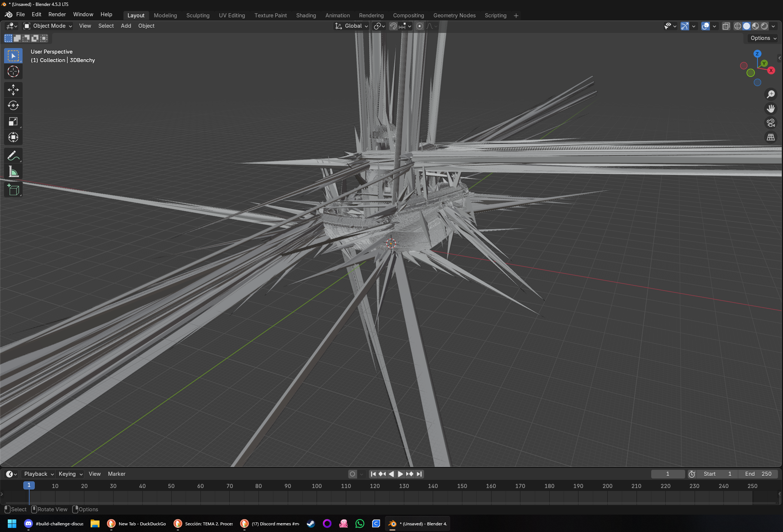The height and width of the screenshot is (532, 783).
Task: Toggle show overlays button
Action: pos(705,26)
